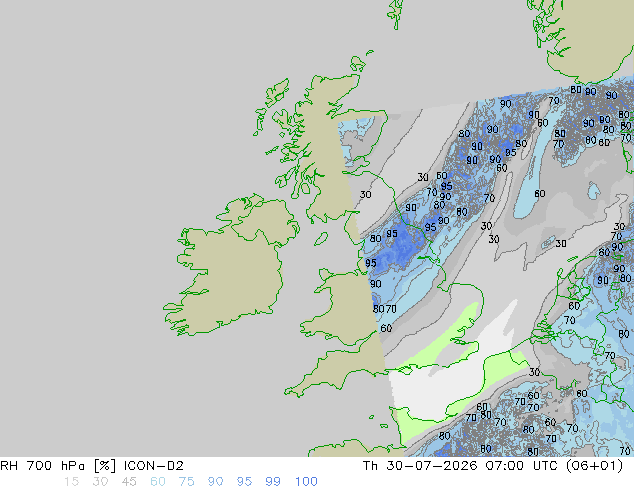
Task: Select the 15 legend value
Action: pyautogui.click(x=71, y=482)
